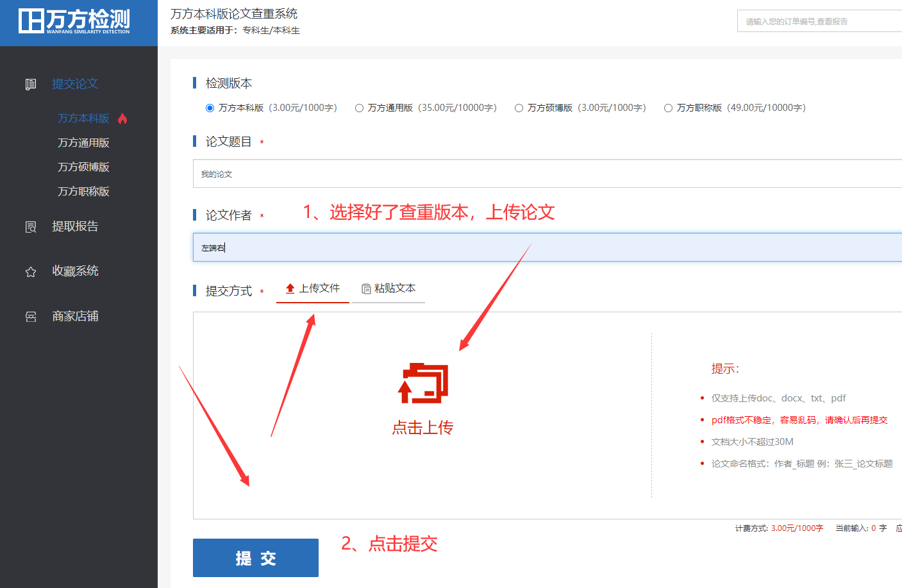Open 万方通用版 in the sidebar submenu
Viewport: 902px width, 588px height.
(x=83, y=143)
